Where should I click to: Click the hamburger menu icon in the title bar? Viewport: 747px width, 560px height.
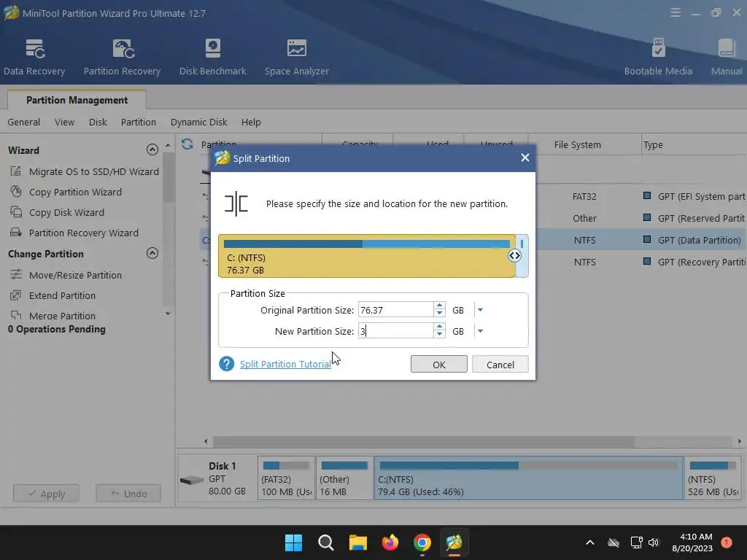675,13
